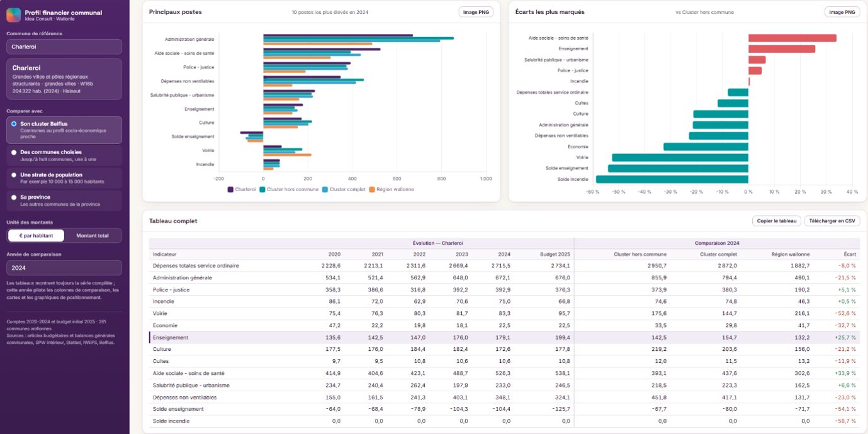868x434 pixels.
Task: Click "Solde incendie" table row label
Action: click(x=171, y=421)
